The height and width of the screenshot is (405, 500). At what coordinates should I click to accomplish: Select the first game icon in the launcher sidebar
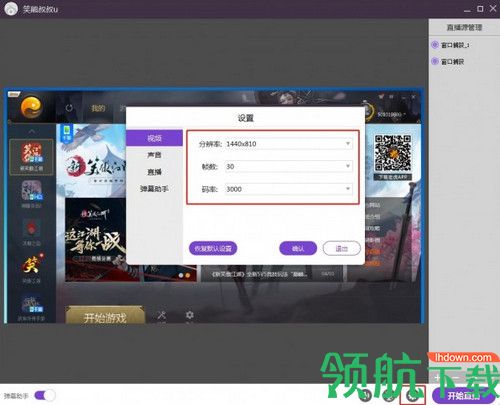31,157
